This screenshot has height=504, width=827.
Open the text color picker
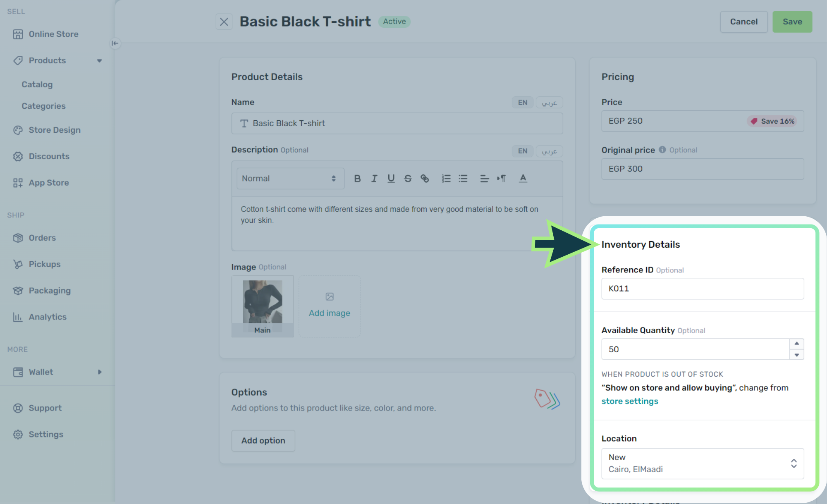click(523, 179)
